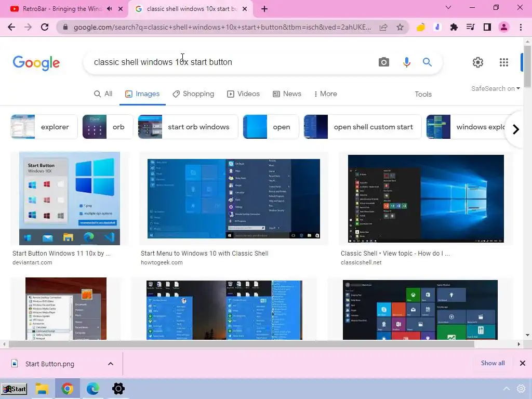Viewport: 532px width, 399px height.
Task: Start voice search with the microphone
Action: pyautogui.click(x=406, y=62)
